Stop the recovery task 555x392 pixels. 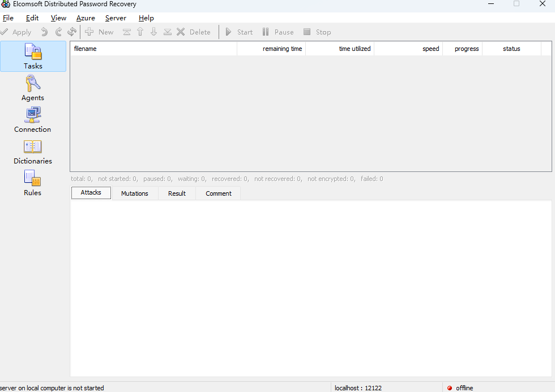click(317, 32)
